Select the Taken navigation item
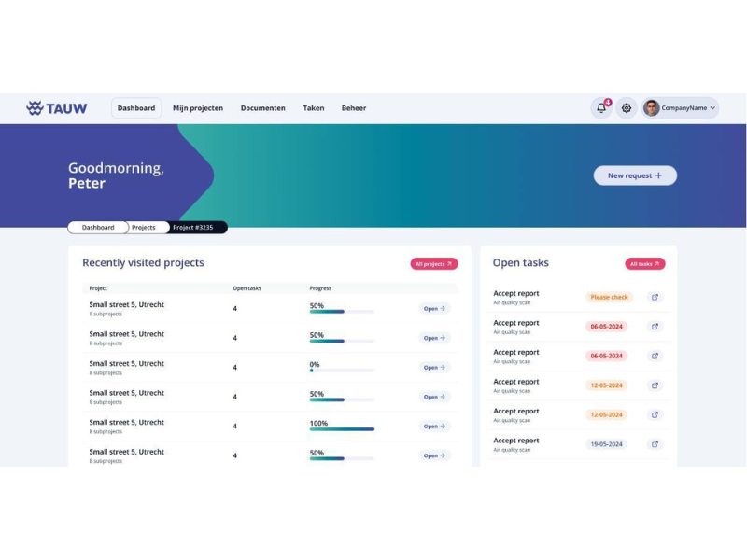Image resolution: width=747 pixels, height=560 pixels. pyautogui.click(x=314, y=107)
